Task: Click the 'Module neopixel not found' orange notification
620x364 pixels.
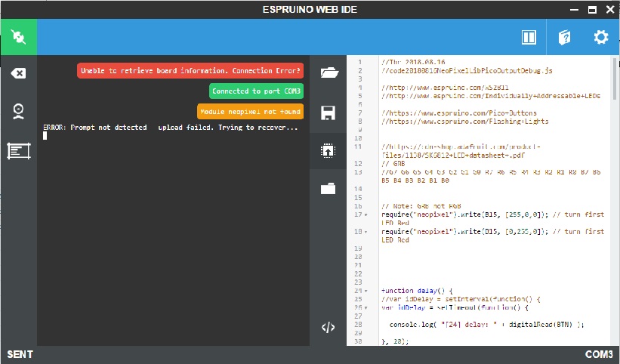Action: (250, 112)
